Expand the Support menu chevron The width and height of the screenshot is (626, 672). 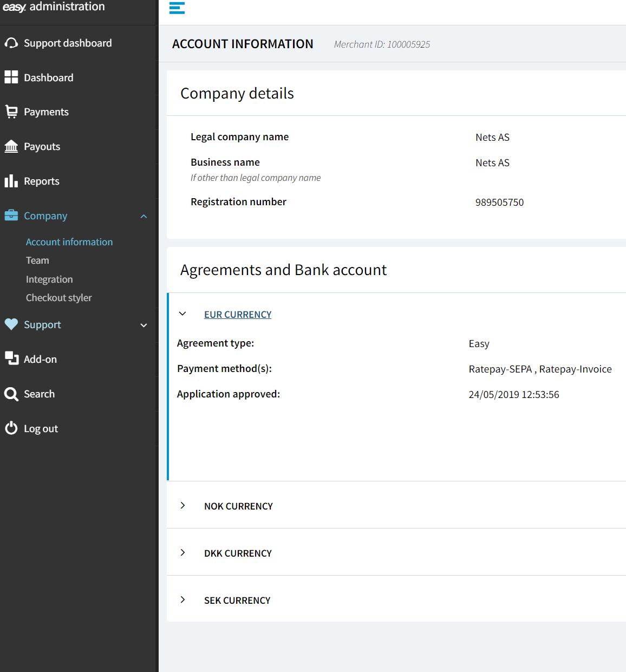point(144,325)
